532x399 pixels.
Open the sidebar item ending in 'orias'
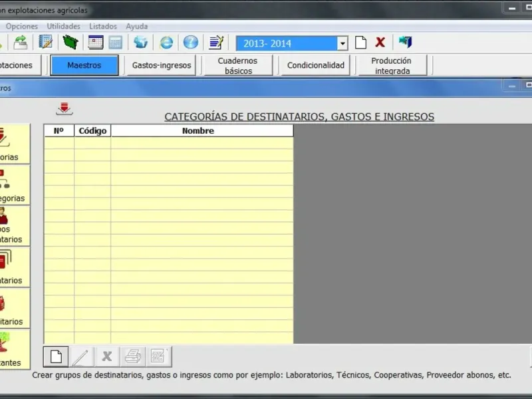[13, 144]
